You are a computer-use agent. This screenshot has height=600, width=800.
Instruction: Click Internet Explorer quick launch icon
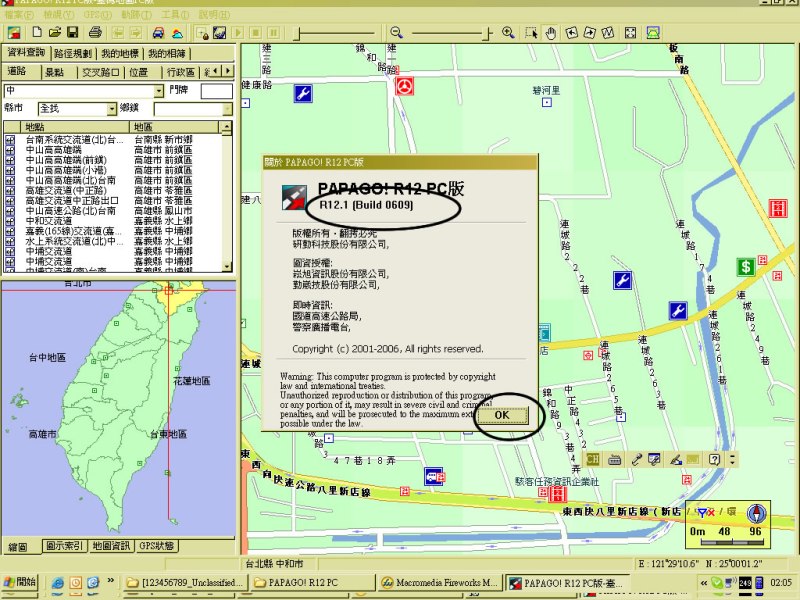[58, 582]
